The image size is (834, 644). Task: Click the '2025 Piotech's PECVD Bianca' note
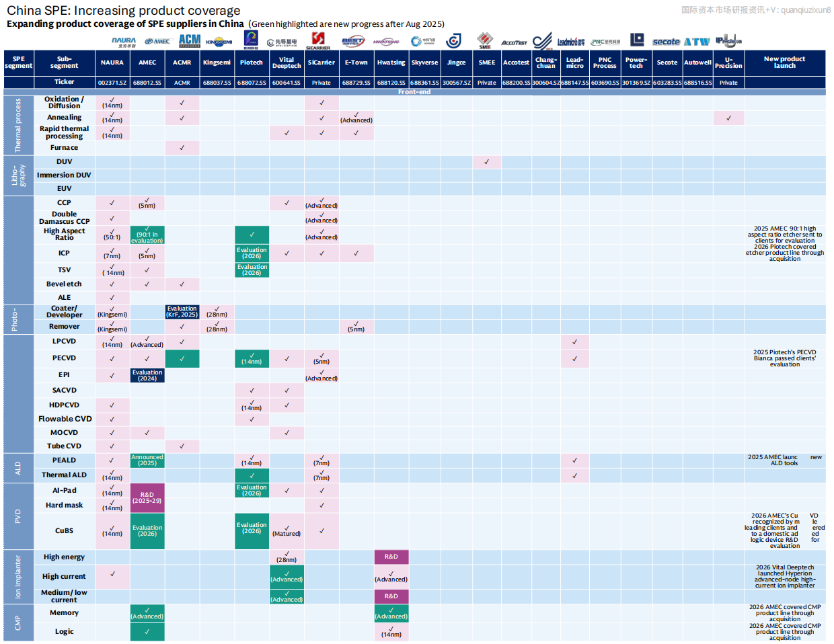(x=785, y=358)
